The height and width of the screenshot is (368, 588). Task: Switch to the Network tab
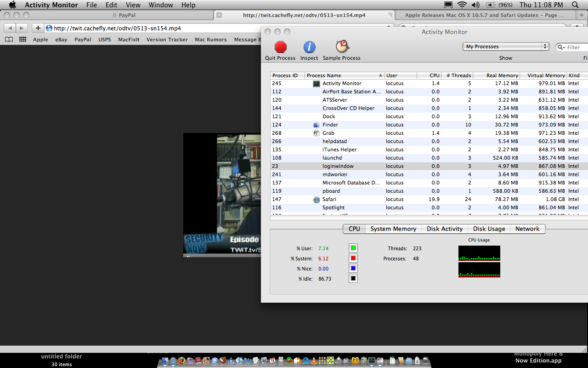pos(527,229)
